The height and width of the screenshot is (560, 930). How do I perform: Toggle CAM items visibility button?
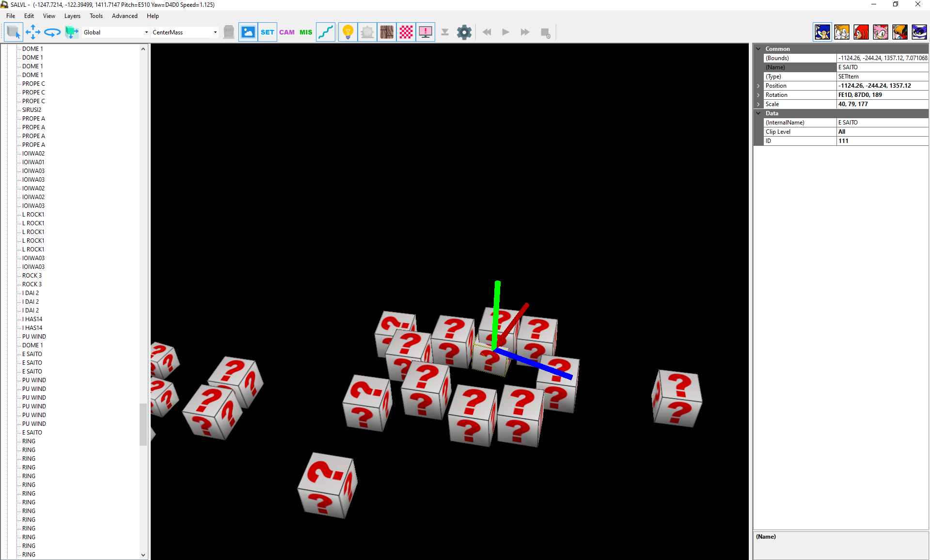pos(286,32)
